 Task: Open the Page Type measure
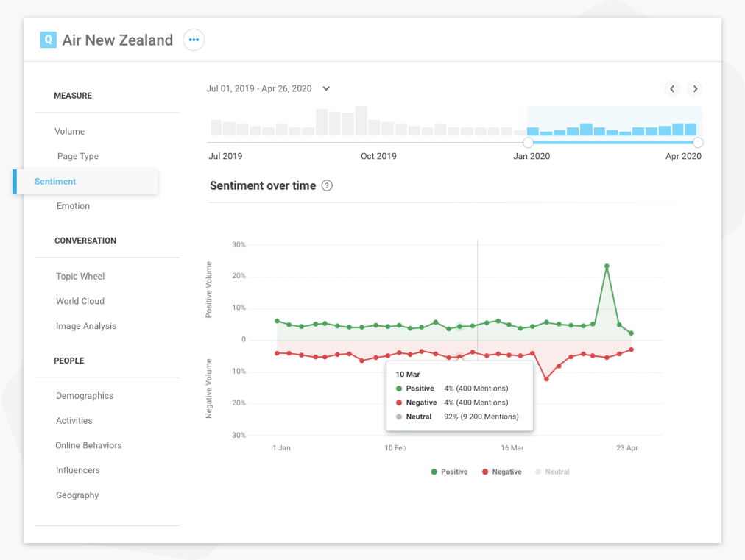[78, 156]
